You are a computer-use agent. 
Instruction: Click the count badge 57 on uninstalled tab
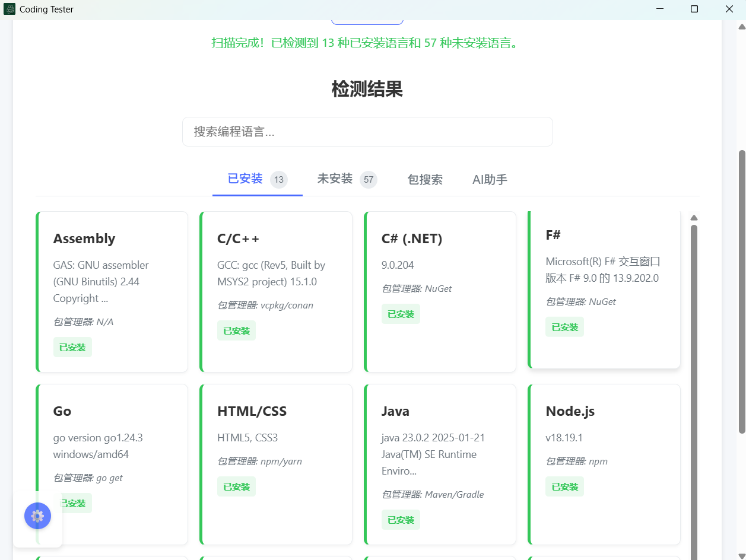369,180
